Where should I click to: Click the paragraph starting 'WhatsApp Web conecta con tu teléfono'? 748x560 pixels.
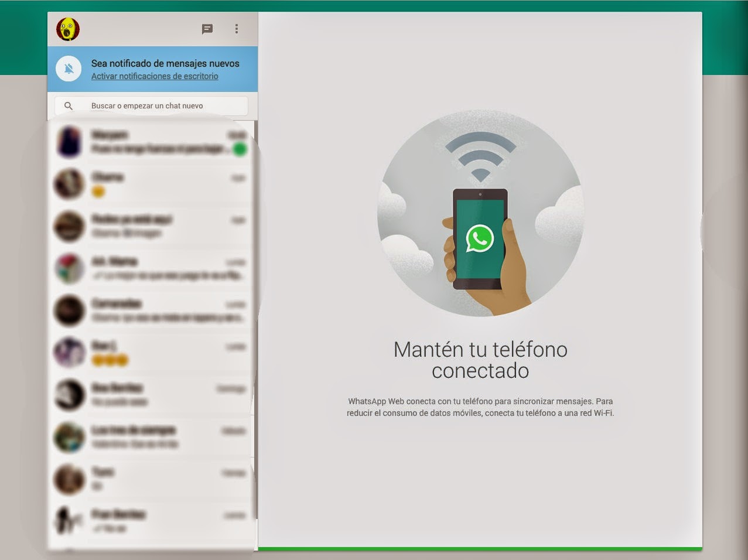480,407
